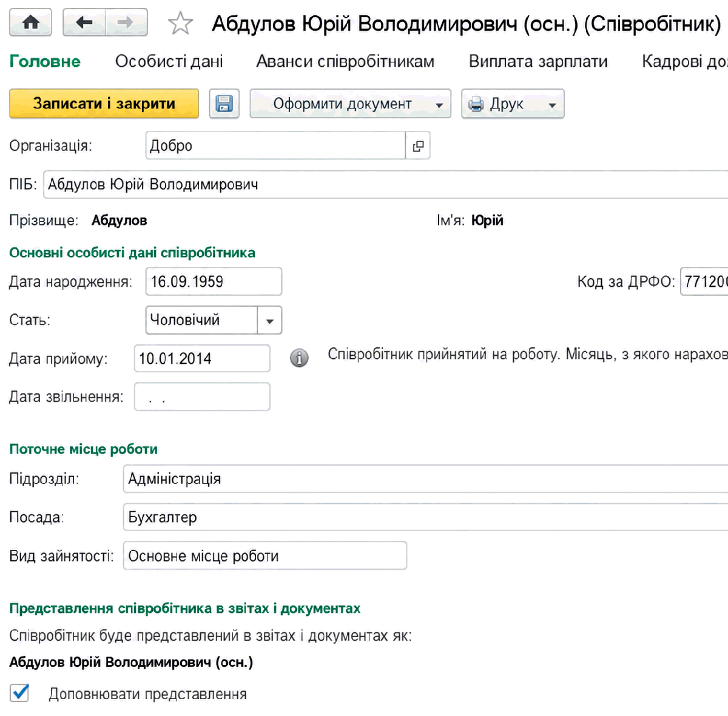Select the first name value Юрій

click(487, 221)
